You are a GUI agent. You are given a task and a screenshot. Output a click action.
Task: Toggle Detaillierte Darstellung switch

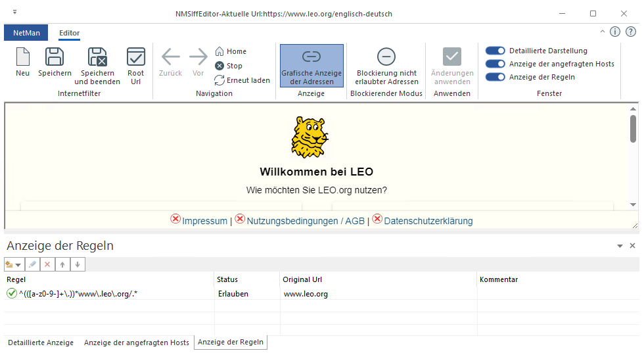[x=495, y=51]
